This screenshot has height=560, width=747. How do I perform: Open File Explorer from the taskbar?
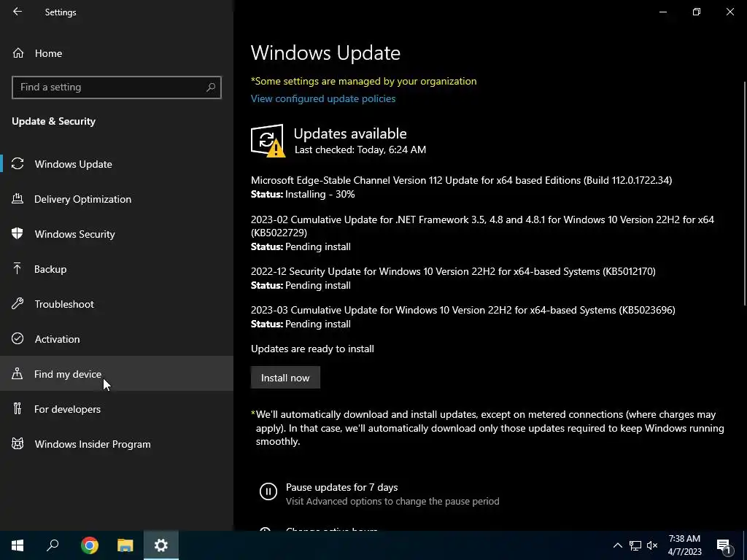pos(125,545)
